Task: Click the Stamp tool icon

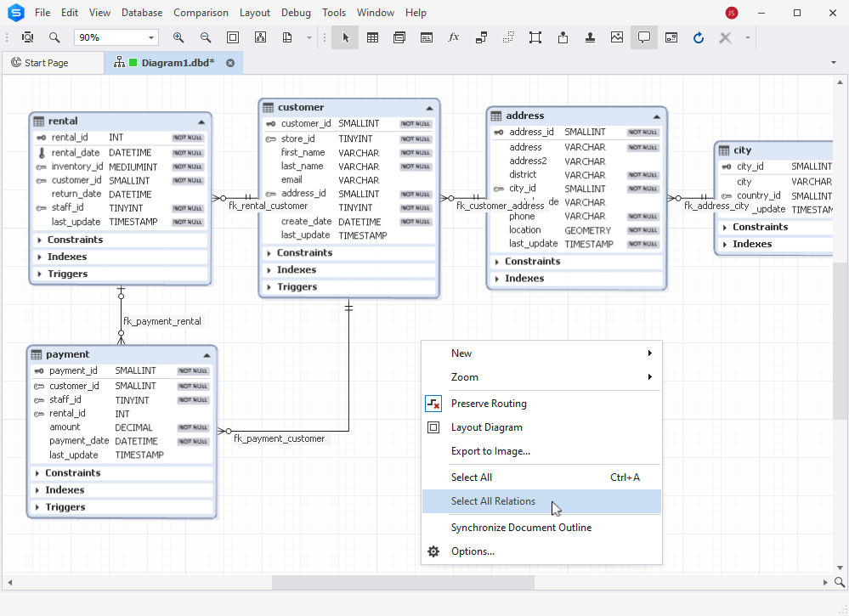Action: [589, 37]
